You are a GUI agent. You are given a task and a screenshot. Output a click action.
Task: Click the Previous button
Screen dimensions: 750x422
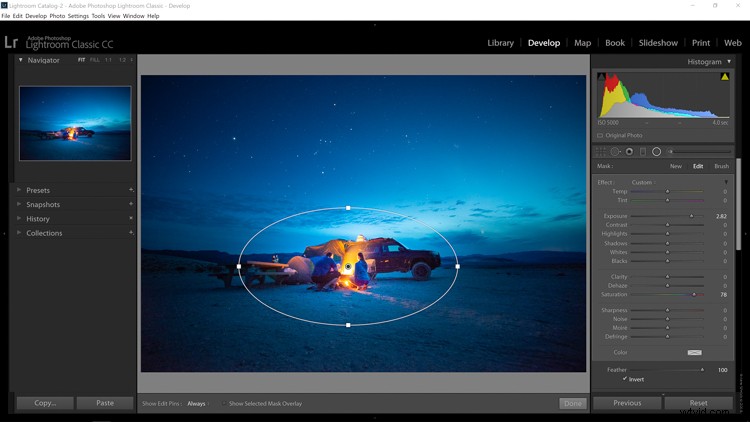pos(627,403)
